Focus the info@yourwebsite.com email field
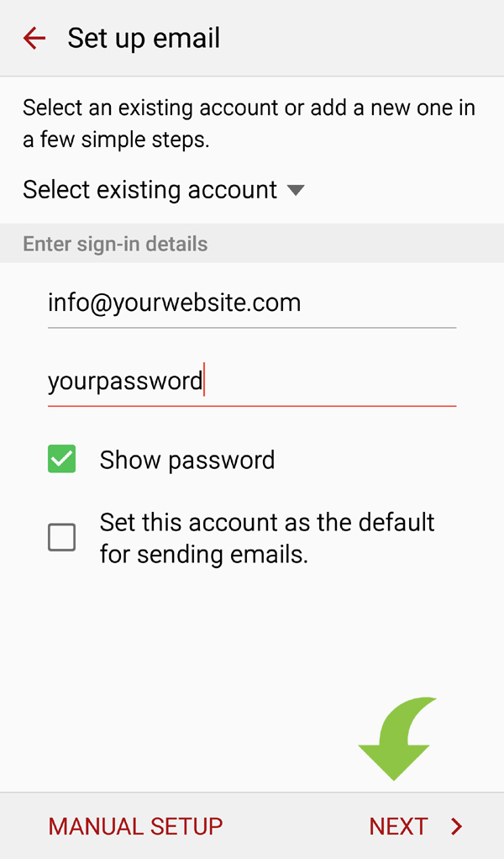Image resolution: width=504 pixels, height=859 pixels. click(252, 303)
